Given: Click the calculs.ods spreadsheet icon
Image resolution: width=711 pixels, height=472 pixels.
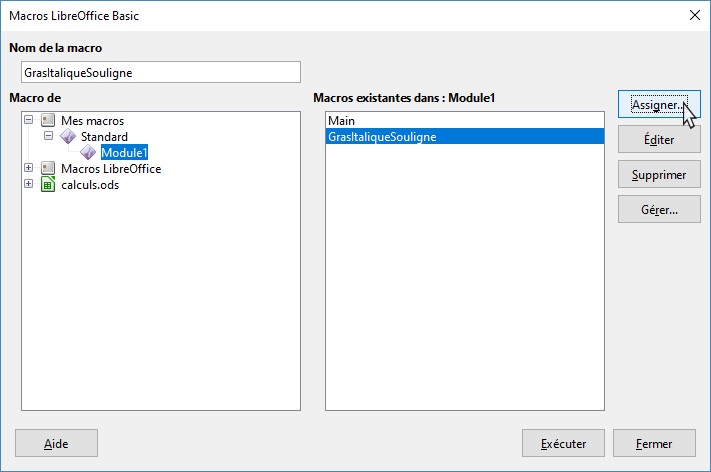Looking at the screenshot, I should pyautogui.click(x=47, y=185).
